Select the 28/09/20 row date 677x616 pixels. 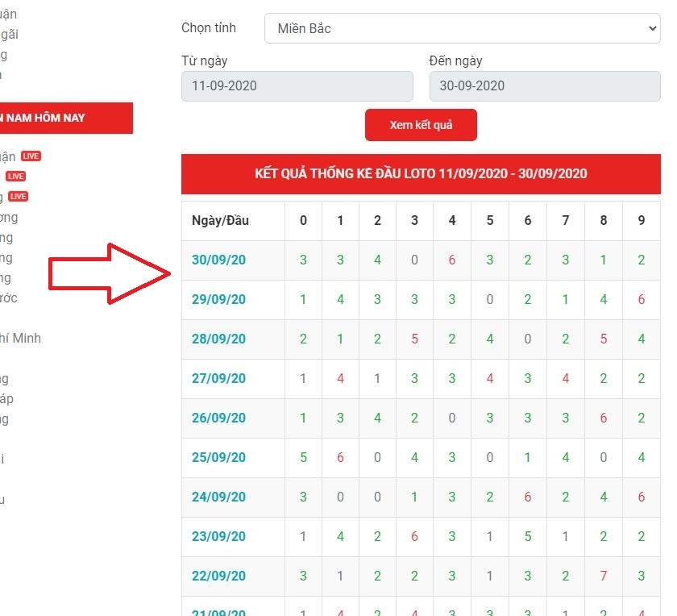218,339
